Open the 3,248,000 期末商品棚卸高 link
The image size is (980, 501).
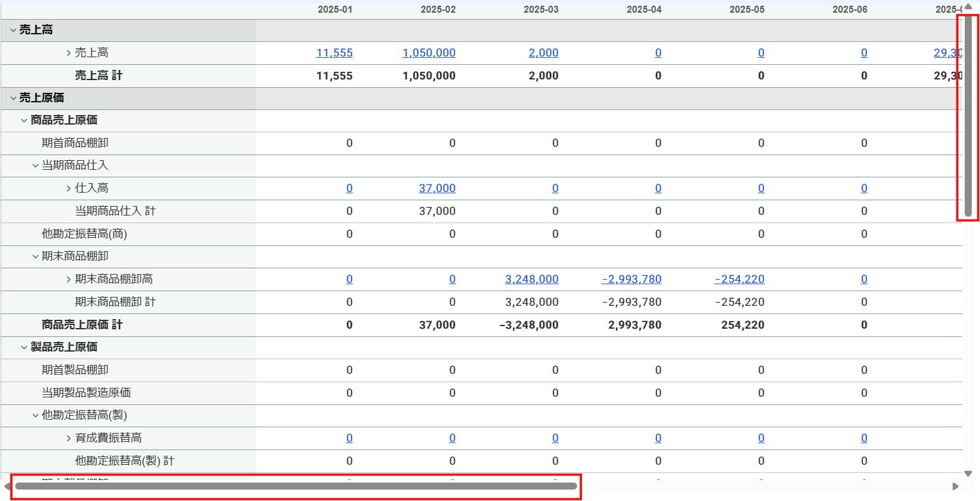point(532,279)
